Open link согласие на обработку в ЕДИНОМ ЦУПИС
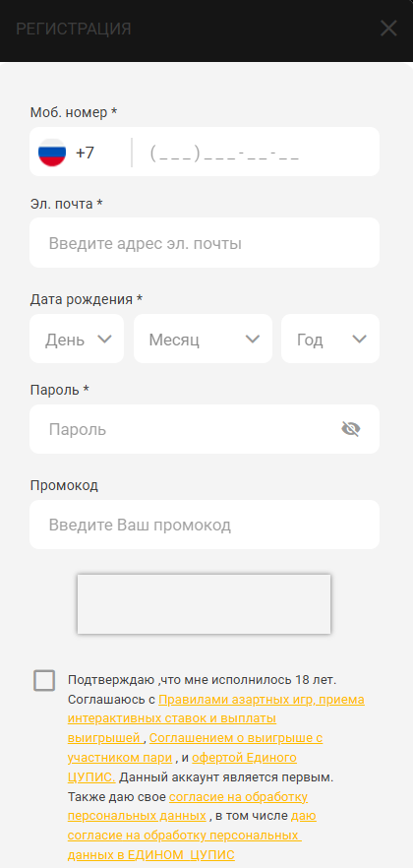This screenshot has height=868, width=413. 185,836
